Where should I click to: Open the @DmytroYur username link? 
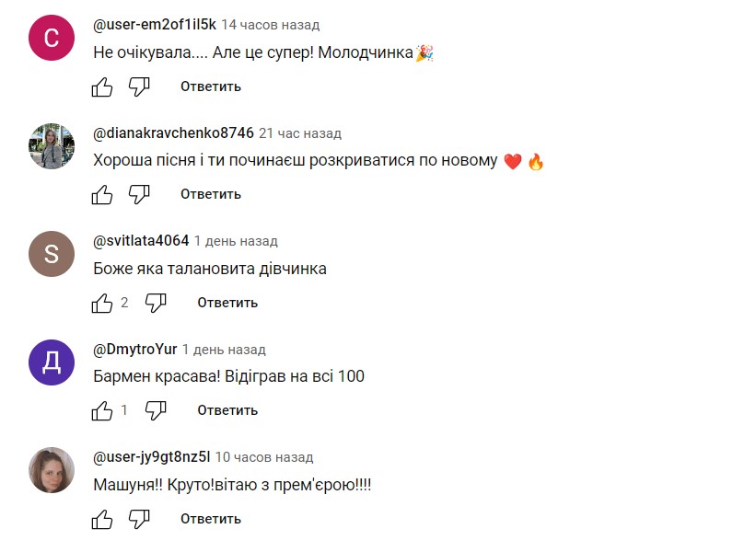(135, 350)
